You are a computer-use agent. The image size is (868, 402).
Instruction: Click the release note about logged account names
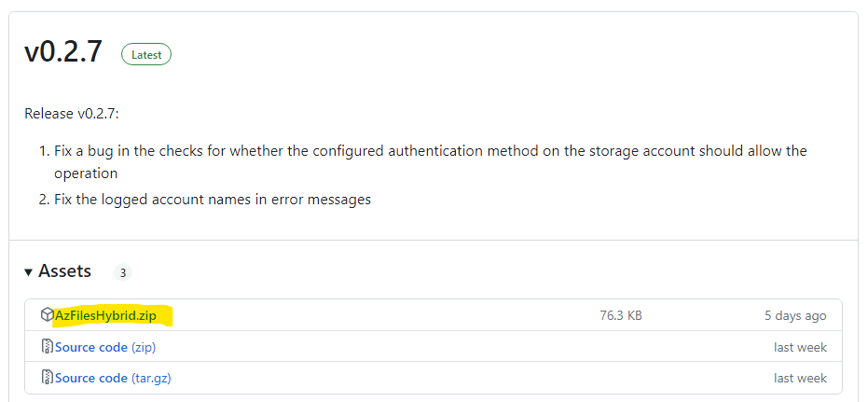pyautogui.click(x=213, y=200)
